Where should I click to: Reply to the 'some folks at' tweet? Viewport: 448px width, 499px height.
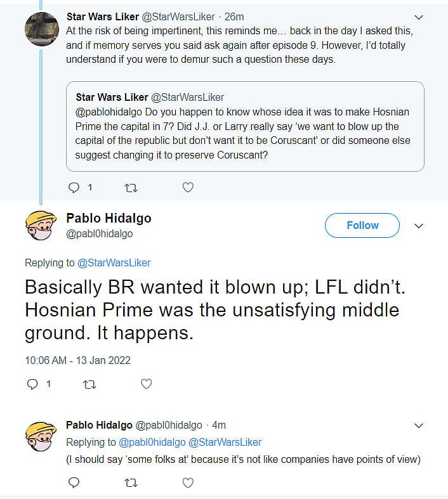(x=74, y=483)
